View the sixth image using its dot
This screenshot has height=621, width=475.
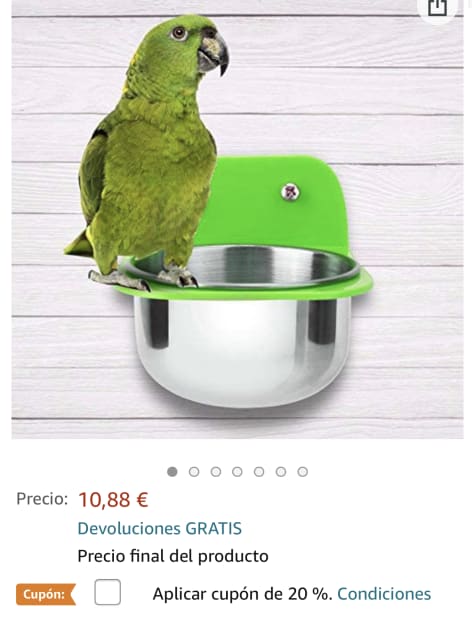pyautogui.click(x=281, y=472)
